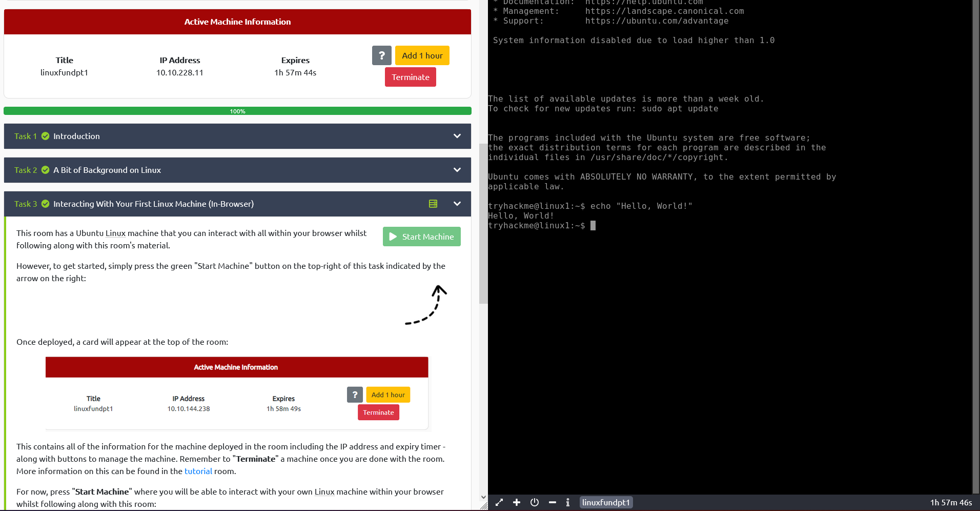The width and height of the screenshot is (980, 511).
Task: Click the completion check on Task 2
Action: 46,170
